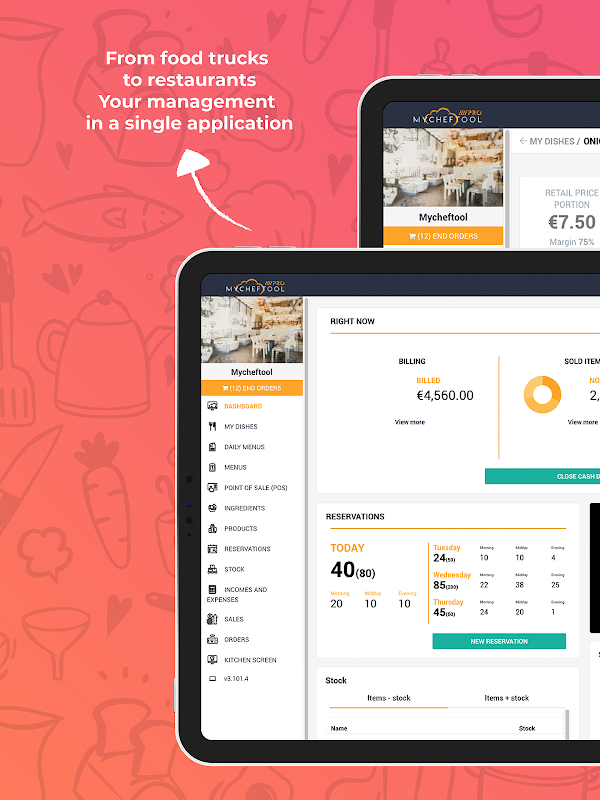The image size is (600, 800).
Task: Click the Tuesday reservations row label
Action: click(x=446, y=547)
